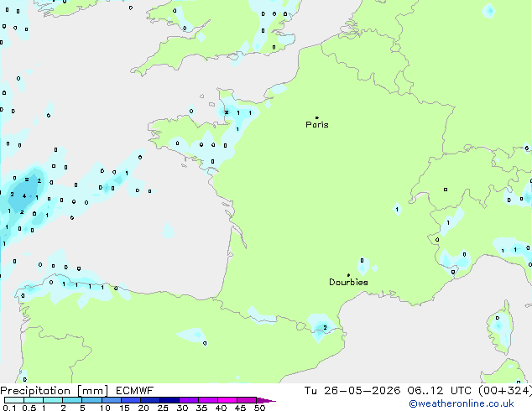This screenshot has width=532, height=411.
Task: Click the "(00+324)" forecast offset text
Action: [505, 391]
